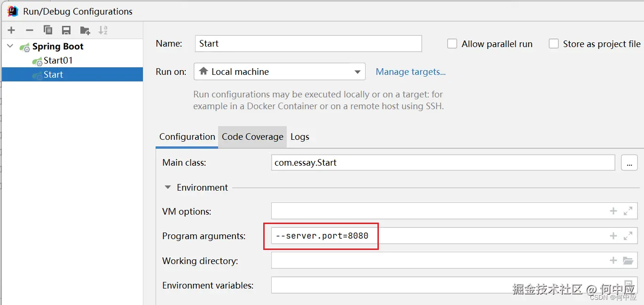Click the Remove Configuration minus icon
Image resolution: width=644 pixels, height=305 pixels.
coord(29,30)
